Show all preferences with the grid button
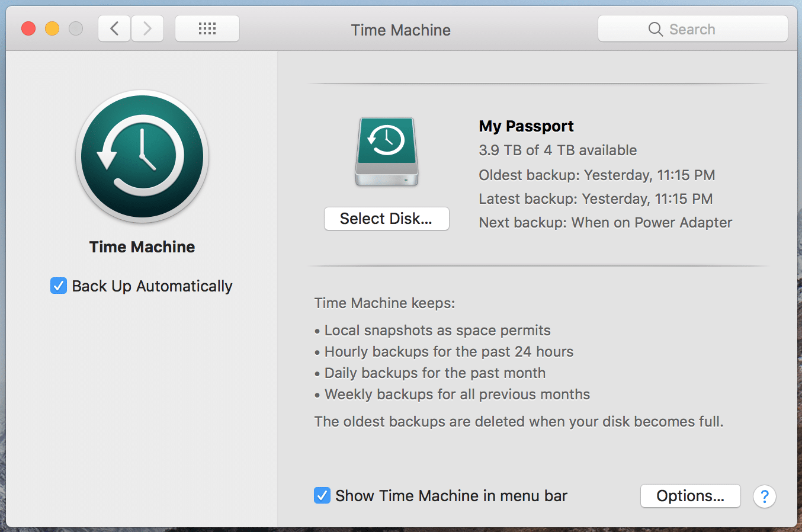Screen dimensions: 802x532 [x=207, y=28]
